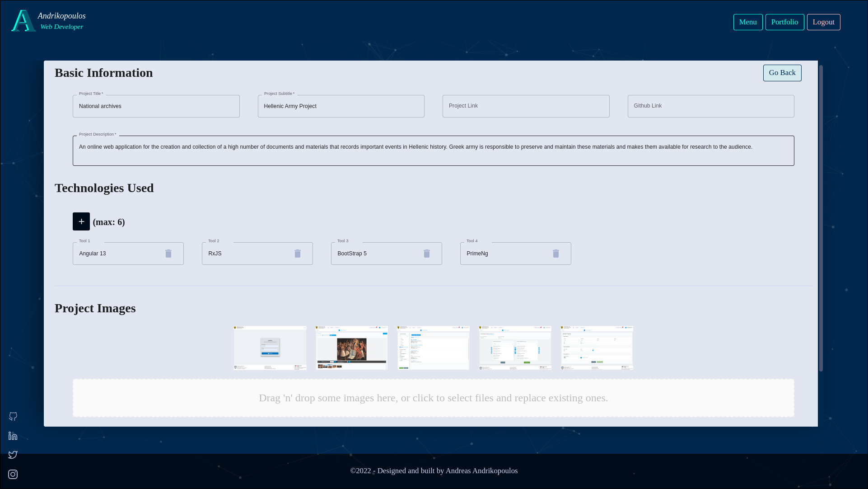Click the Project Title field
This screenshot has height=489, width=868.
(x=156, y=106)
